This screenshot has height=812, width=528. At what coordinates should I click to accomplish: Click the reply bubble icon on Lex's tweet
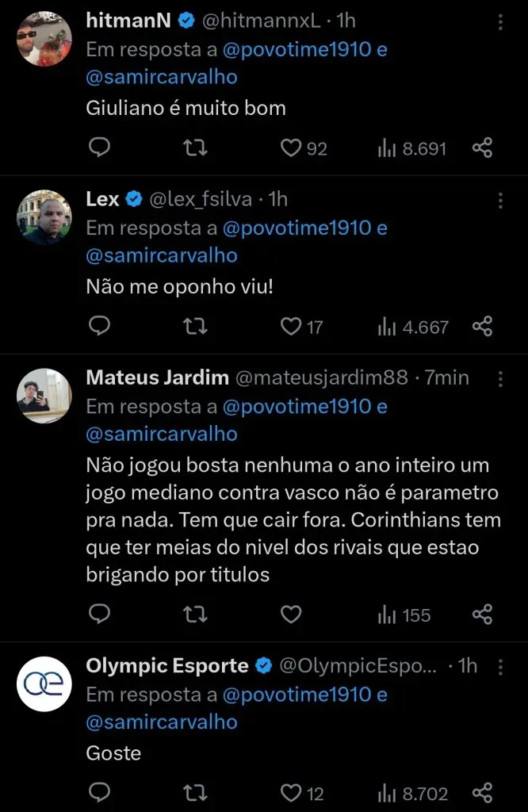pyautogui.click(x=99, y=326)
